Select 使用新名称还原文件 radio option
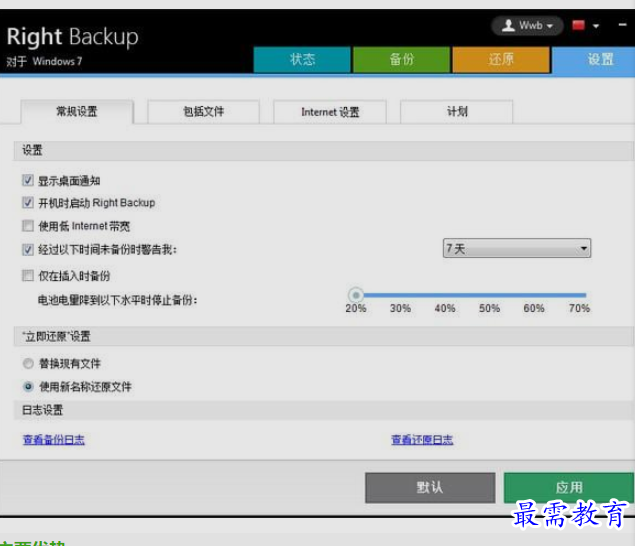This screenshot has height=546, width=635. (28, 386)
